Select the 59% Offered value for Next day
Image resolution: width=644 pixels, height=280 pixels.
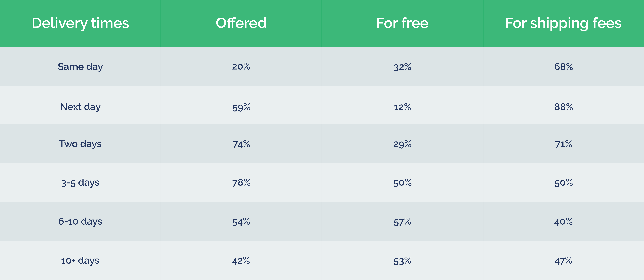tap(241, 107)
